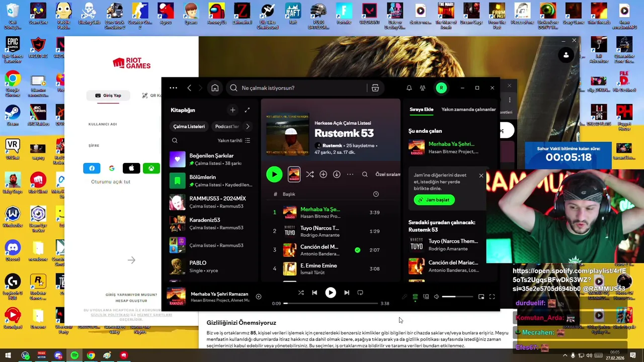Viewport: 644px width, 362px height.
Task: Expand the Kitaplığın library panel
Action: (247, 110)
